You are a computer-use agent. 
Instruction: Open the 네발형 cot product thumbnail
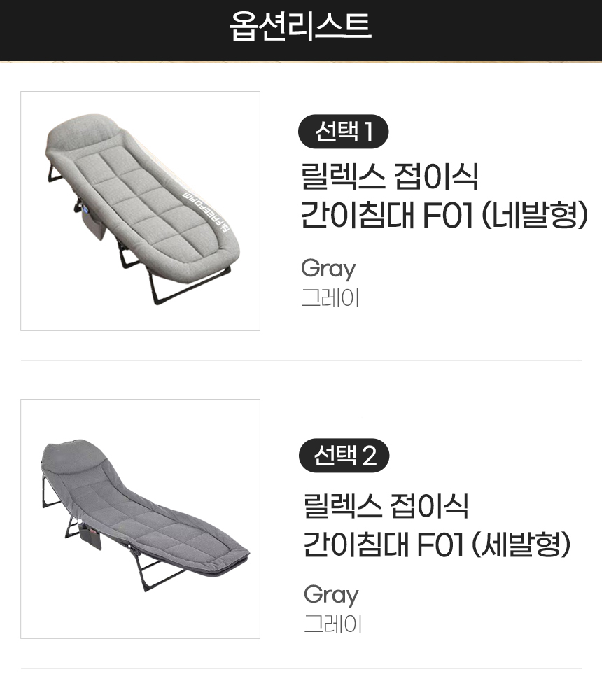(140, 211)
